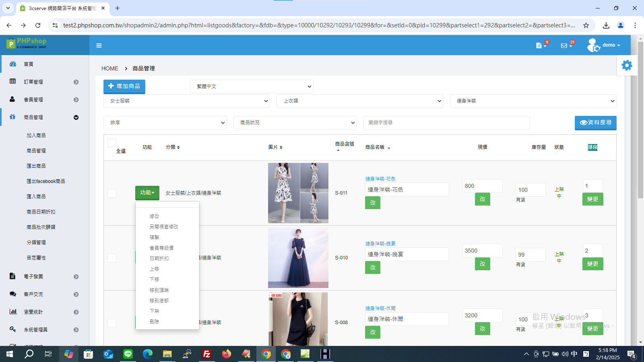Open the 繁體中文 language dropdown

click(252, 86)
